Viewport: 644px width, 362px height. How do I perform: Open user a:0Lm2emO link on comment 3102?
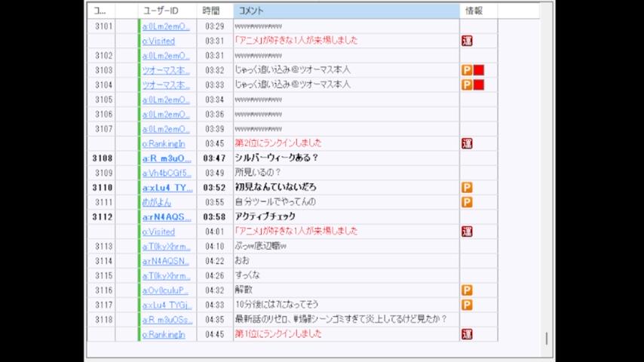166,56
